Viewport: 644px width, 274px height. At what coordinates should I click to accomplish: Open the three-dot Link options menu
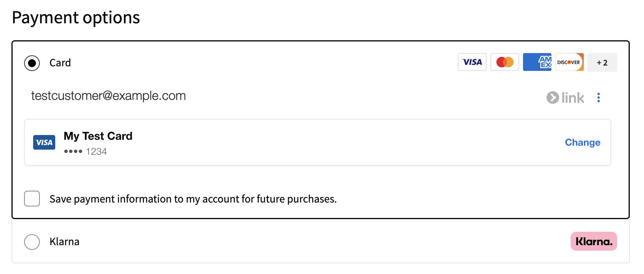[x=599, y=98]
